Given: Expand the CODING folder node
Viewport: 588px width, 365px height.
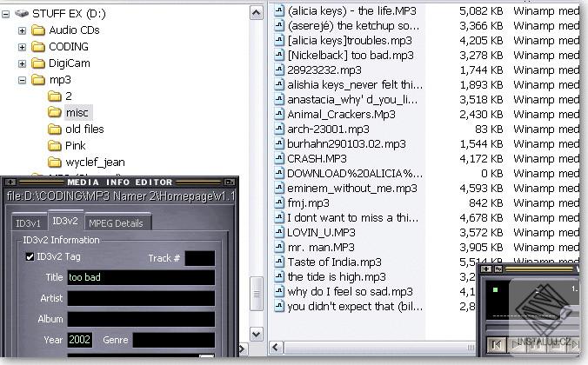Looking at the screenshot, I should tap(22, 47).
